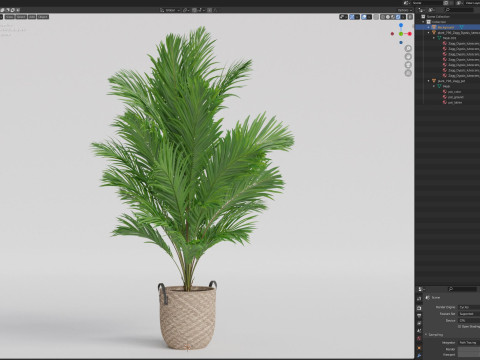Select the pot_ground material
Viewport: 480px width, 360px height.
click(x=456, y=97)
